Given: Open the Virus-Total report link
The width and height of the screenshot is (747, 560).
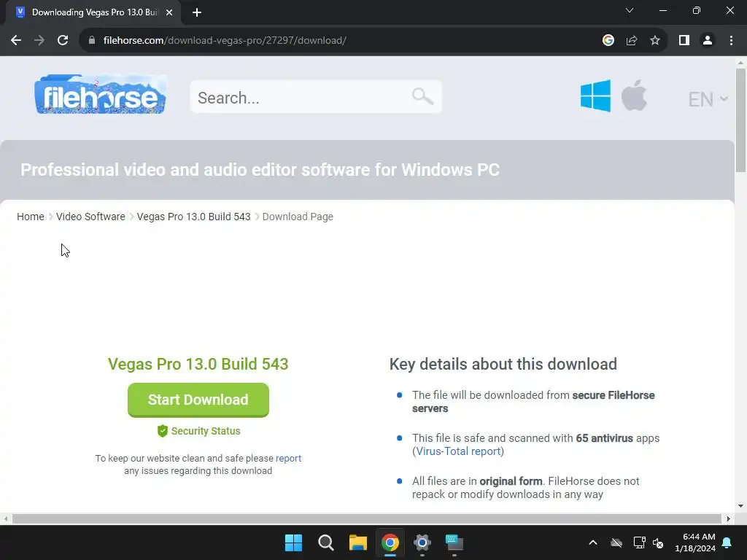Looking at the screenshot, I should click(458, 451).
